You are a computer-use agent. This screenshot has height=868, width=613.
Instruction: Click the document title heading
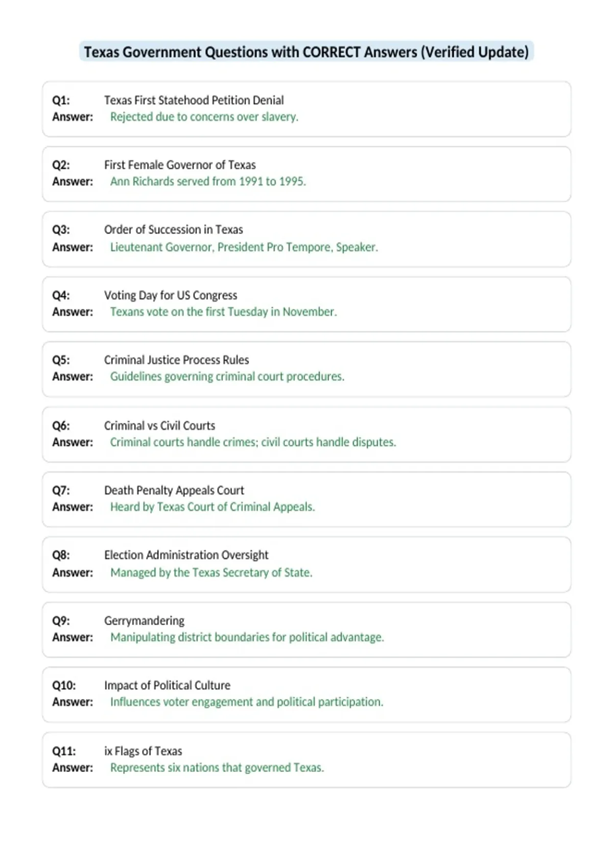coord(306,52)
